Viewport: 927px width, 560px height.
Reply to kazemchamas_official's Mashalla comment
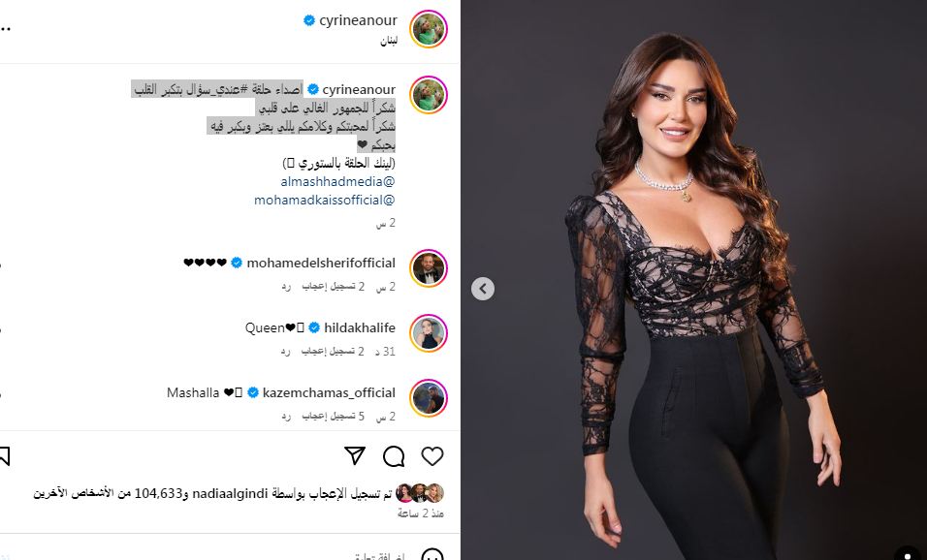pyautogui.click(x=285, y=417)
